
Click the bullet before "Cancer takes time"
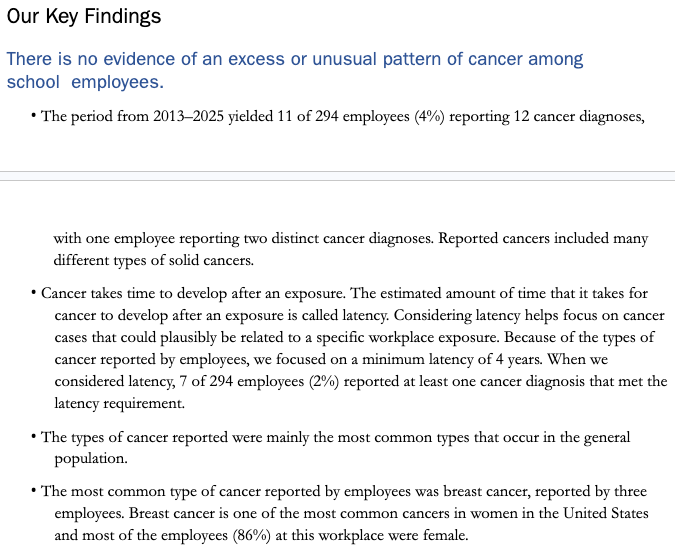[34, 294]
